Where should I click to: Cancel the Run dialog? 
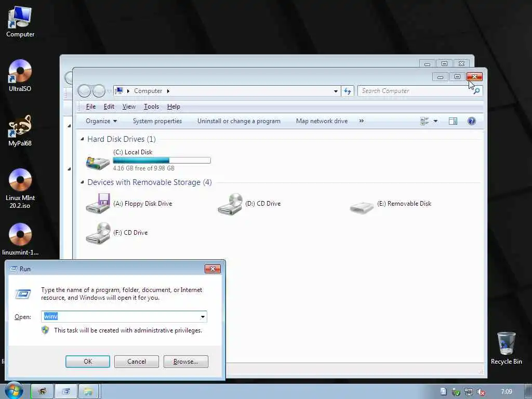point(137,362)
